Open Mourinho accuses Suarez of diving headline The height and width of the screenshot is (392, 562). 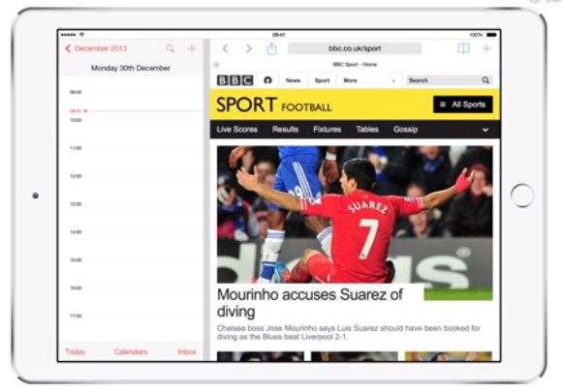pyautogui.click(x=310, y=303)
